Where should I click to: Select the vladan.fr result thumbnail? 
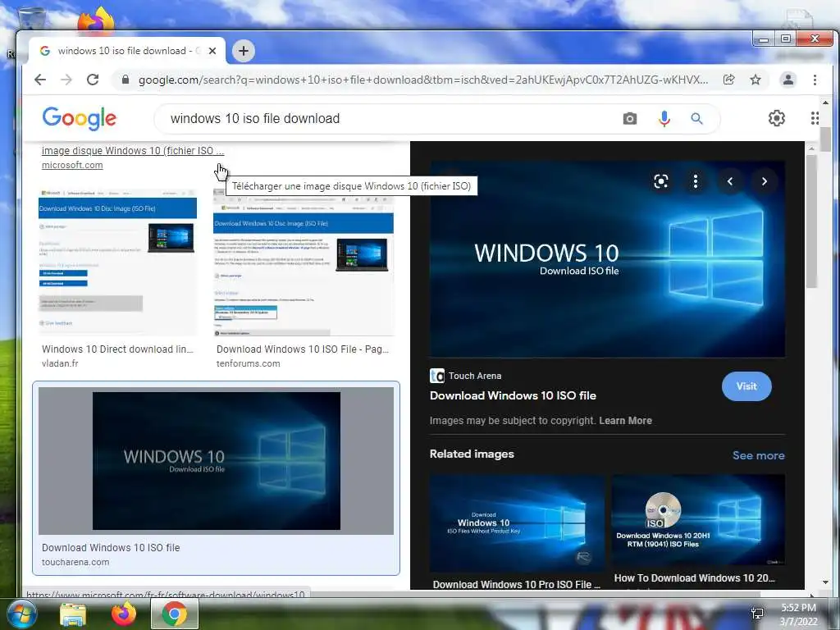117,262
